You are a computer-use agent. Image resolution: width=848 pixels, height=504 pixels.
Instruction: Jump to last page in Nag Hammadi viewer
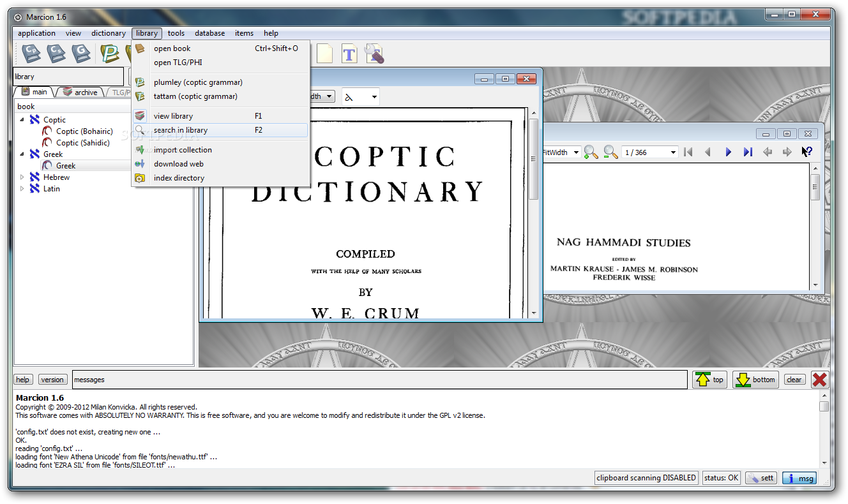click(x=748, y=152)
